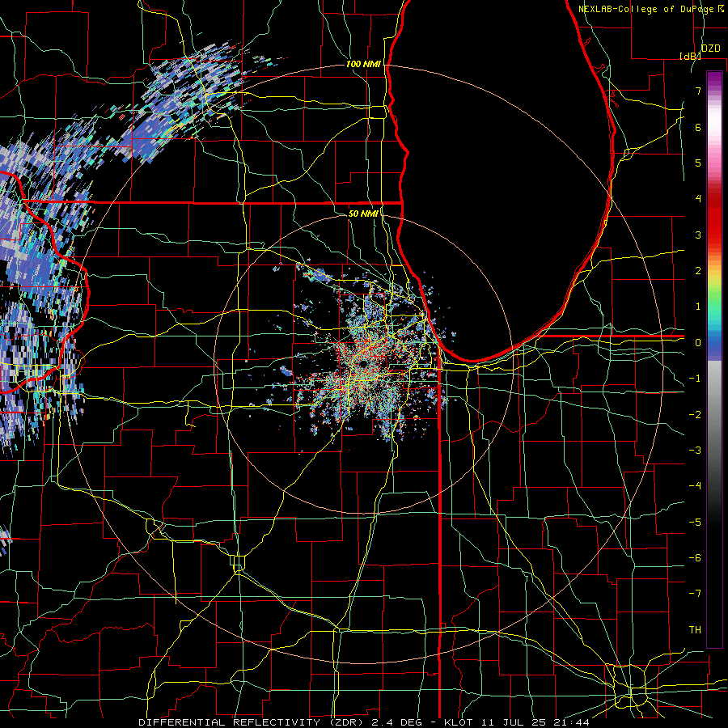Click the "100 NMI" range ring label
The image size is (728, 728).
coord(363,64)
